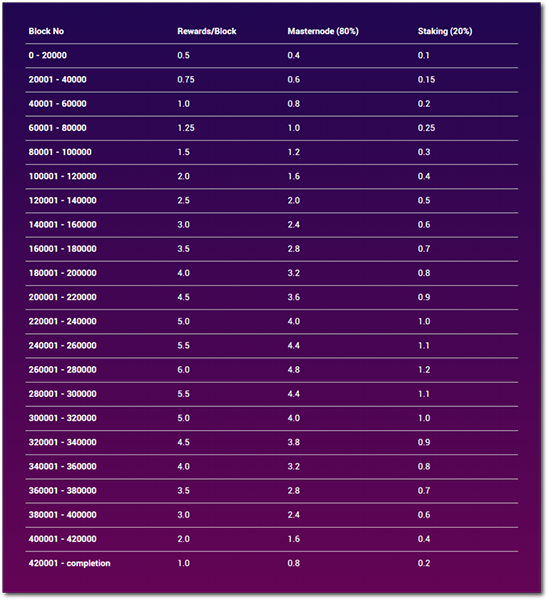Select staking value 0.8 for 180001 - 200000
The width and height of the screenshot is (548, 600).
[x=424, y=273]
